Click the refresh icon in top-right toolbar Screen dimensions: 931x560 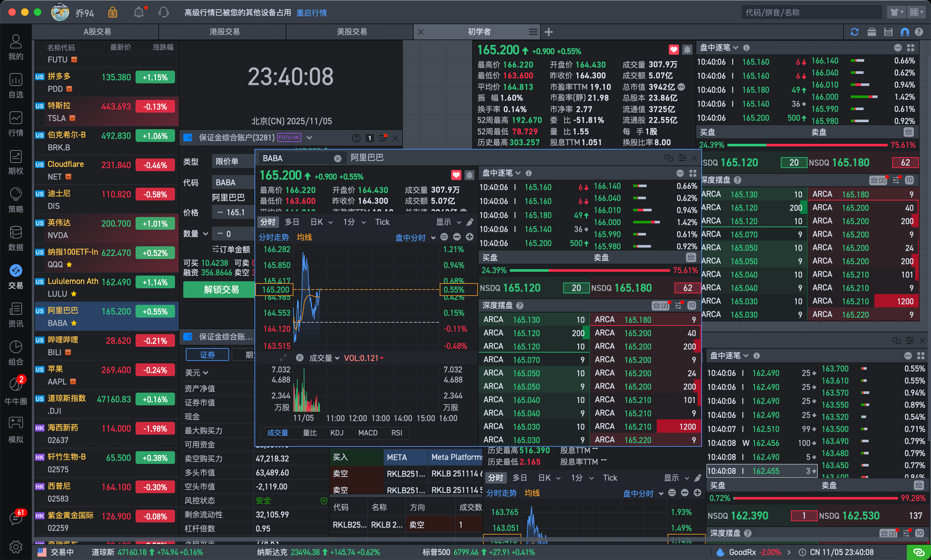point(854,32)
